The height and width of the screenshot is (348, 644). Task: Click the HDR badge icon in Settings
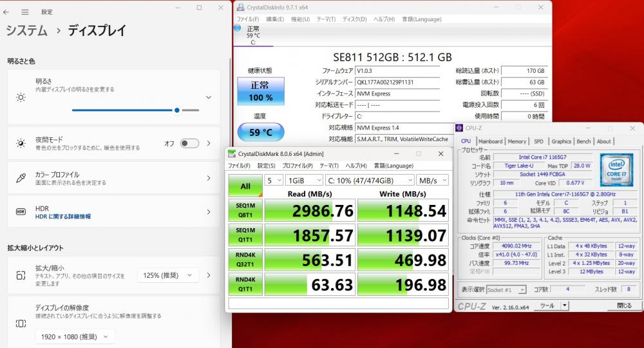coord(21,212)
